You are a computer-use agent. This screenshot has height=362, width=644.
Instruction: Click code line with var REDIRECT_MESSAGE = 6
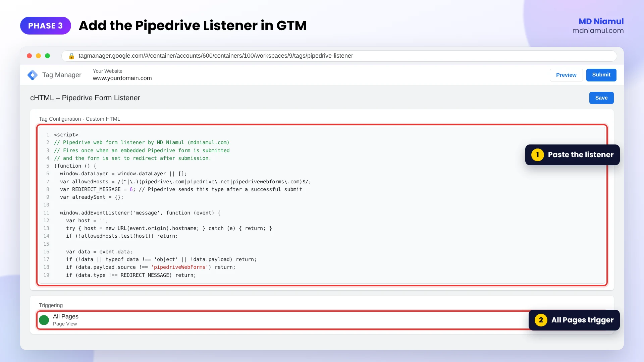pyautogui.click(x=181, y=189)
